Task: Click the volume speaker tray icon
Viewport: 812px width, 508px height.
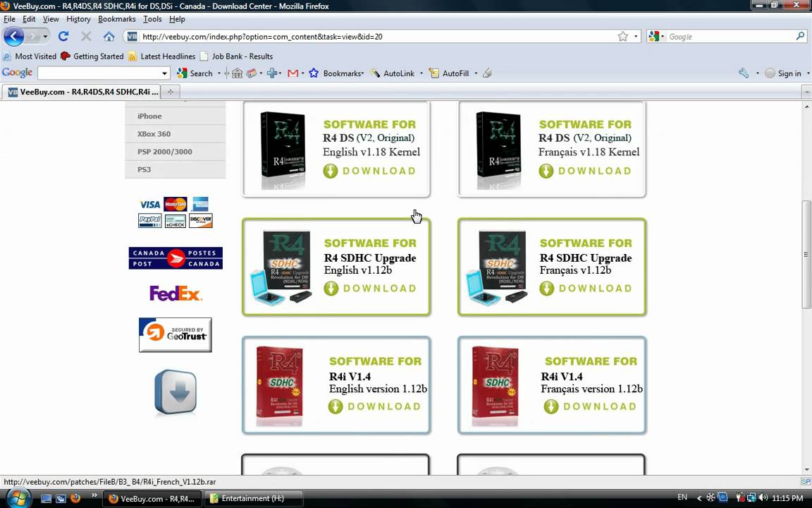Action: click(x=763, y=497)
